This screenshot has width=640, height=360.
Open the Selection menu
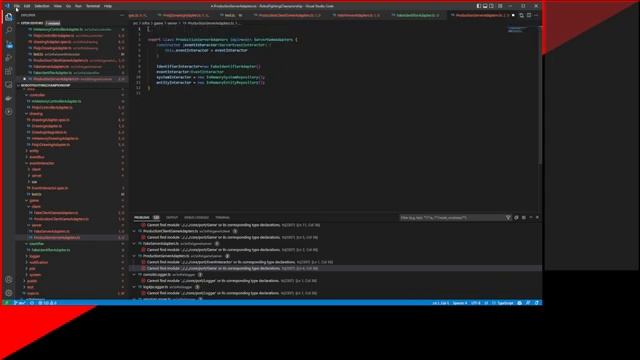tap(42, 6)
